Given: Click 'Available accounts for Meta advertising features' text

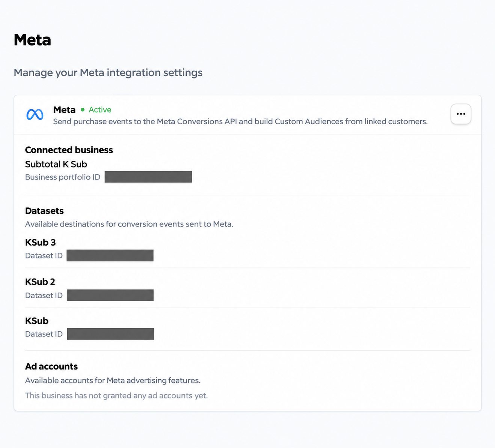Looking at the screenshot, I should pos(113,380).
